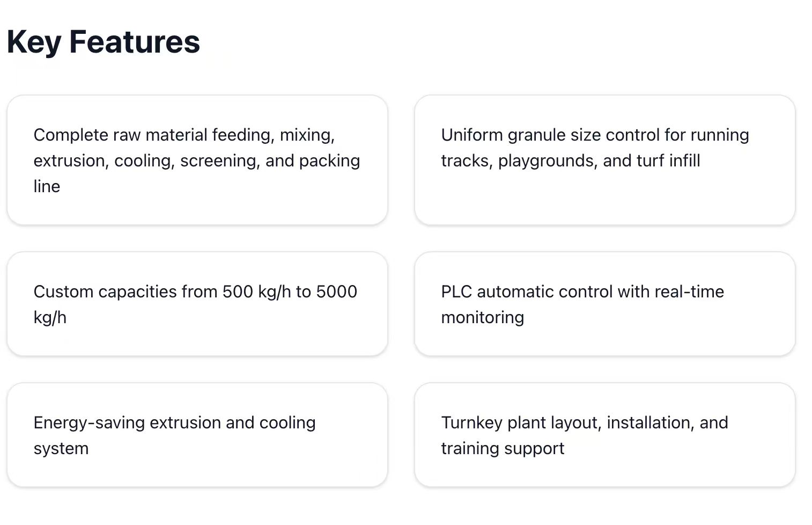Click the "tracks, playgrounds, and turf infill" line

coord(570,161)
